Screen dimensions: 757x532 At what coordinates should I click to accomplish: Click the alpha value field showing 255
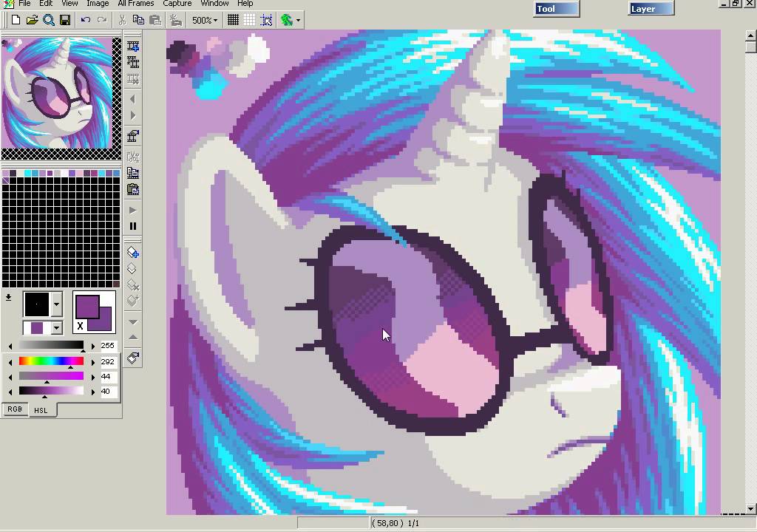pyautogui.click(x=108, y=346)
